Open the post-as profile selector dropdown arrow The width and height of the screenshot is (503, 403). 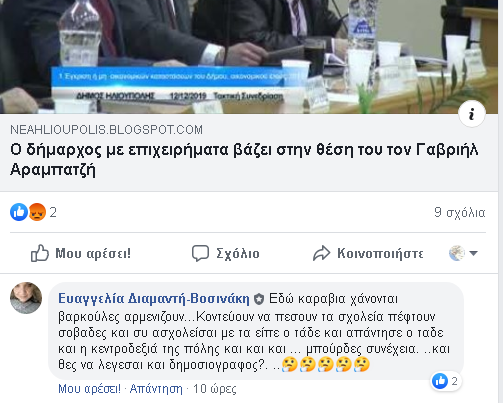pyautogui.click(x=473, y=253)
